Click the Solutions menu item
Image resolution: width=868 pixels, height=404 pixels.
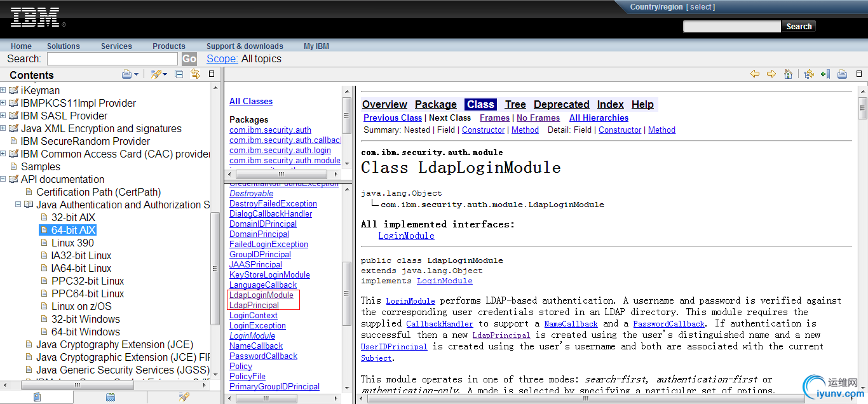pyautogui.click(x=63, y=46)
